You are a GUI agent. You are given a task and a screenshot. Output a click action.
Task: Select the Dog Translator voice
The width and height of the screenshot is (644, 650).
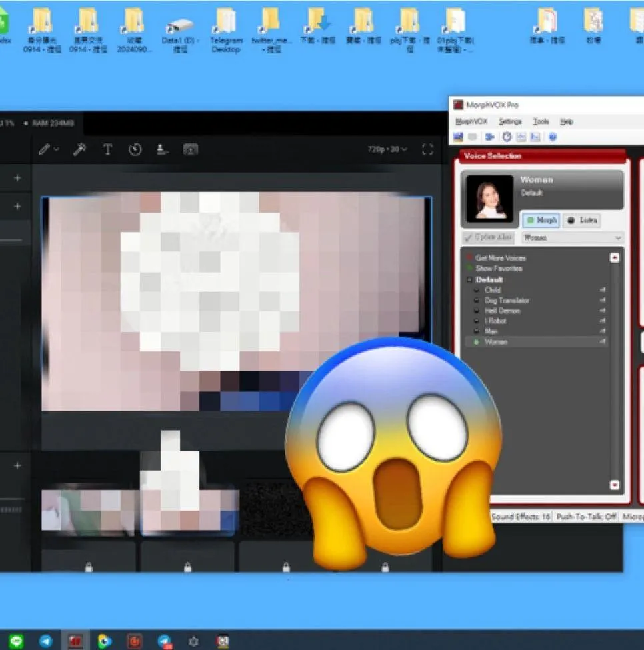pos(507,300)
